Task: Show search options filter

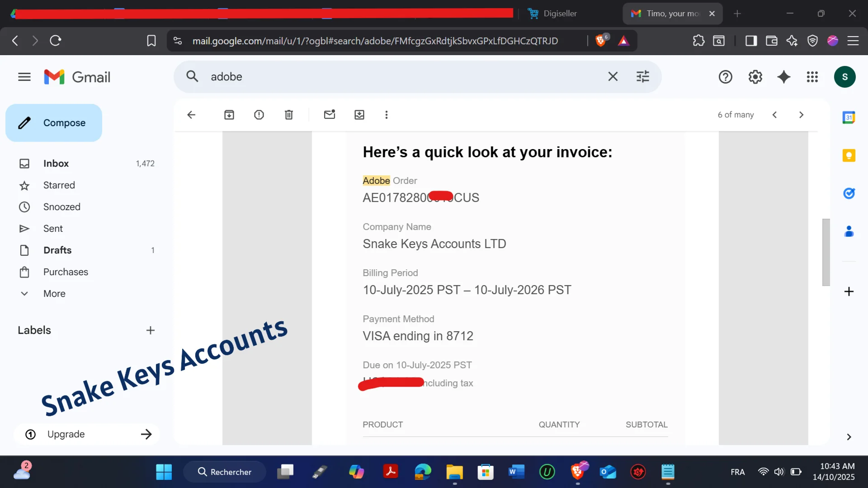Action: point(642,77)
